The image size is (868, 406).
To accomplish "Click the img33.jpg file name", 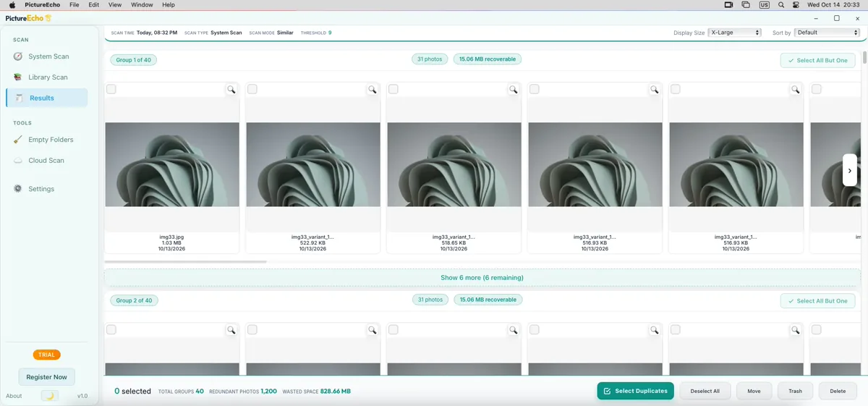I will click(171, 237).
